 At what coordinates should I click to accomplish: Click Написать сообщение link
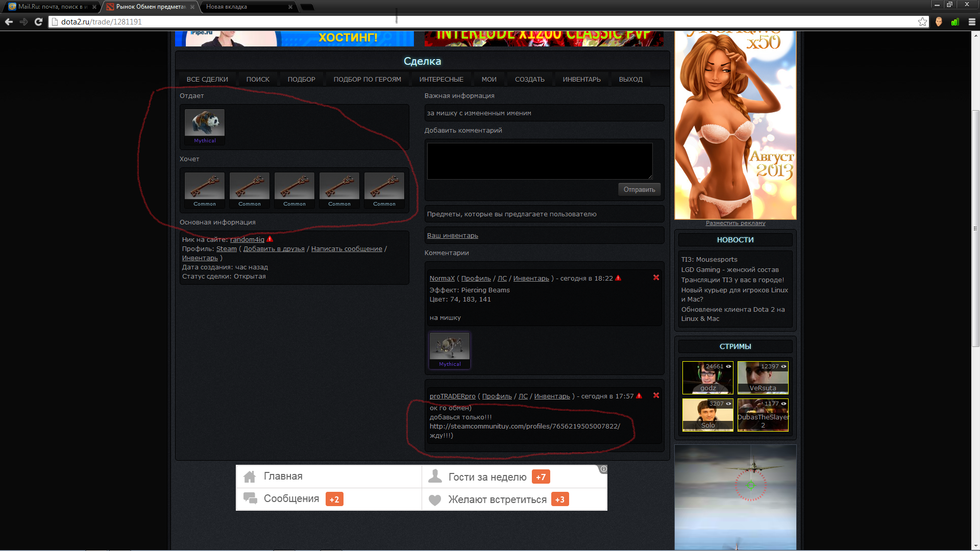pos(347,248)
